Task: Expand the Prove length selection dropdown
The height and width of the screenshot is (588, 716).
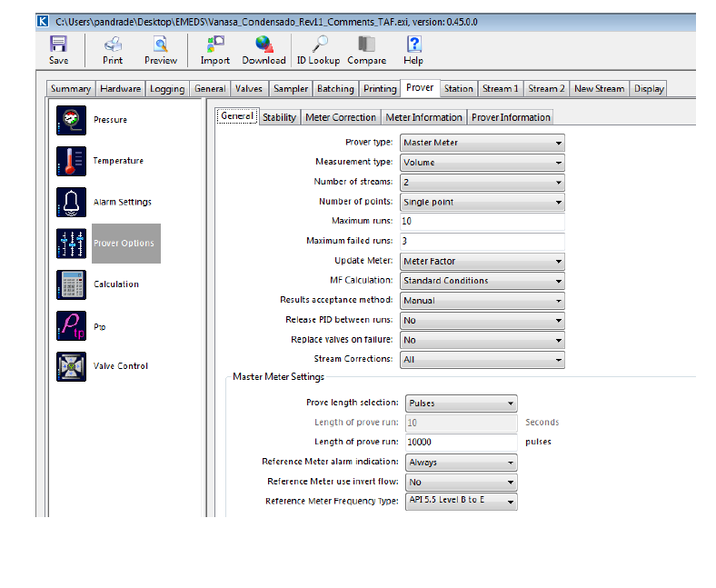Action: point(462,404)
